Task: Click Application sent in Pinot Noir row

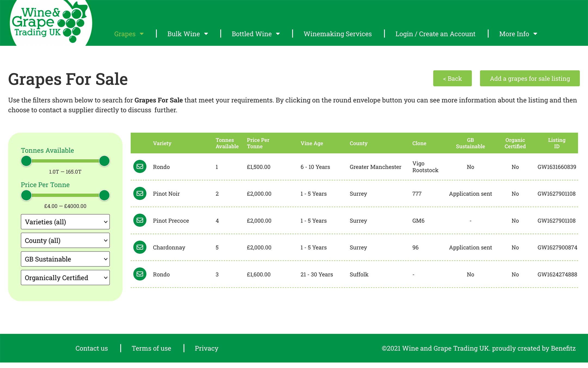Action: pyautogui.click(x=470, y=194)
